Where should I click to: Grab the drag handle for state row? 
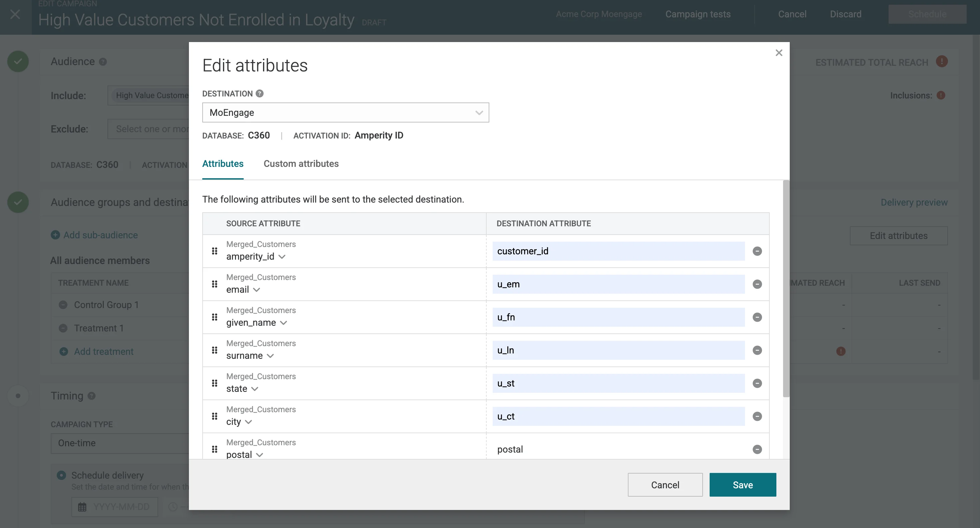click(x=215, y=383)
